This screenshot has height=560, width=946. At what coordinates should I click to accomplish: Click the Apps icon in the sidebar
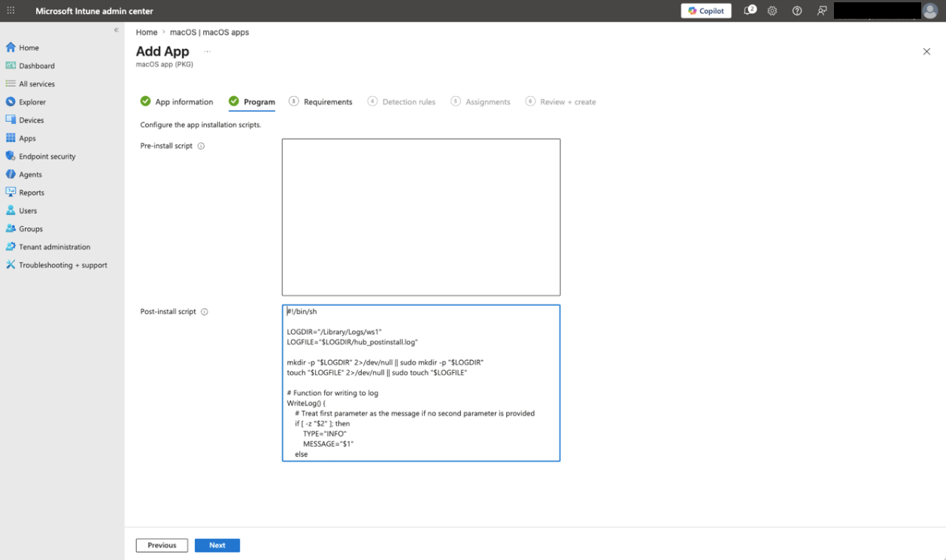point(11,138)
